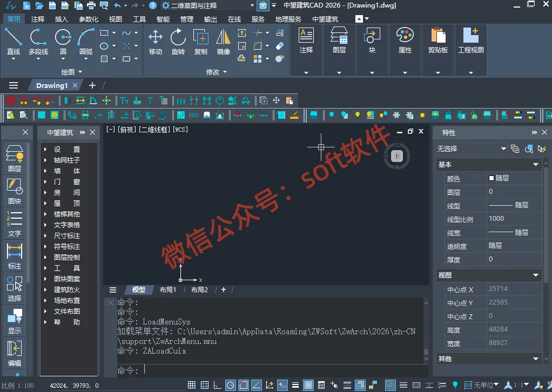Open the 注释 annotation panel

tap(306, 50)
